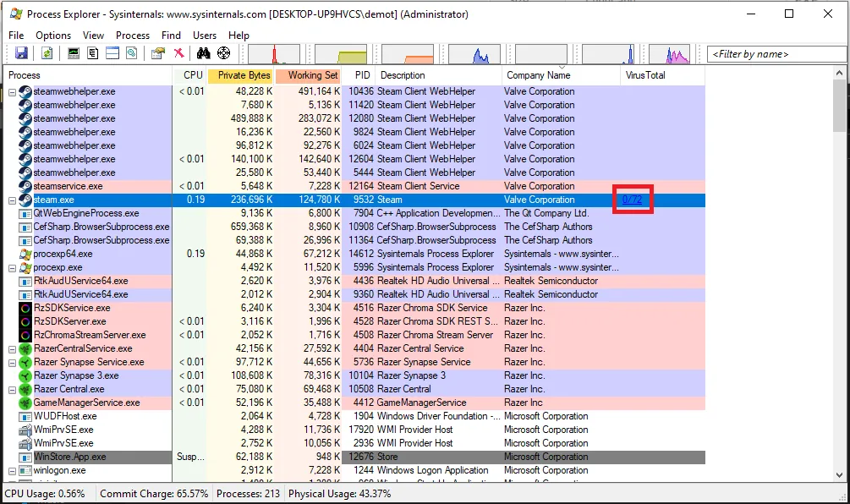Collapse the procexp.exe tree node
The image size is (850, 504).
[x=12, y=268]
